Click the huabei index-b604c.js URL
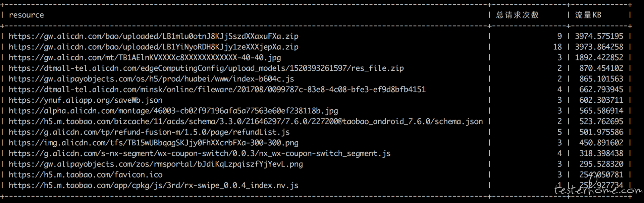644x203 pixels. 151,79
